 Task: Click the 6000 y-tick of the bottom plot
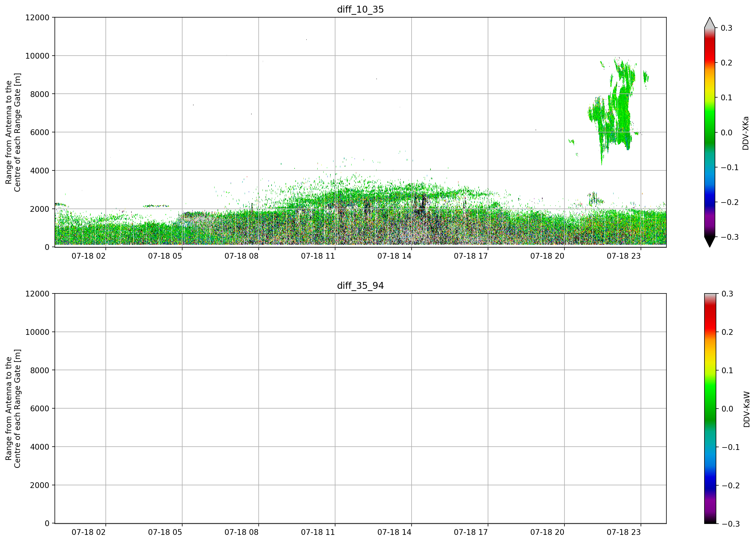40,408
